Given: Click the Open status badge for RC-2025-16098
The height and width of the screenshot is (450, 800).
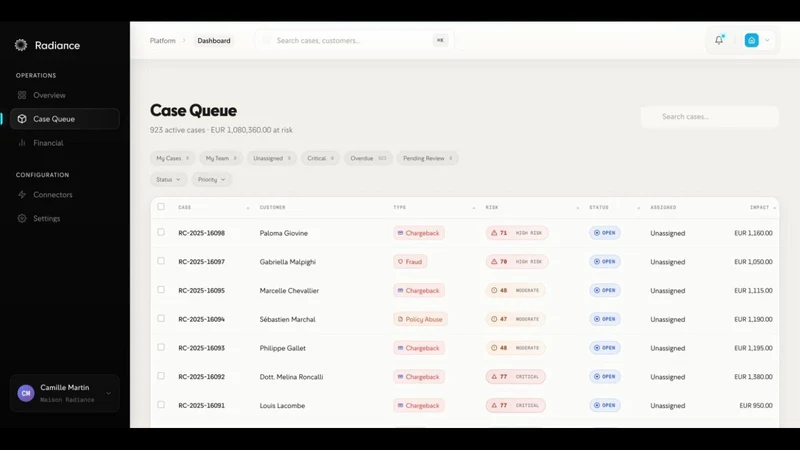Looking at the screenshot, I should [605, 233].
